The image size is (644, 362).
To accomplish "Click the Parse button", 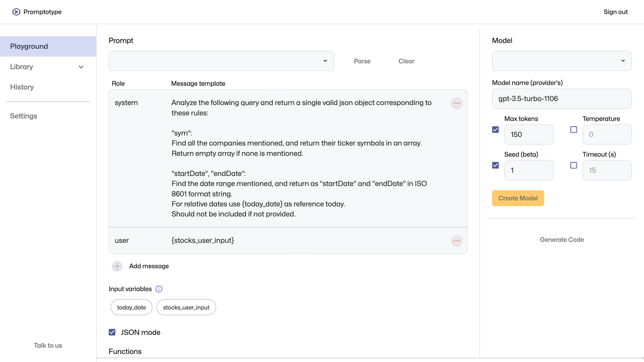I will pos(362,61).
